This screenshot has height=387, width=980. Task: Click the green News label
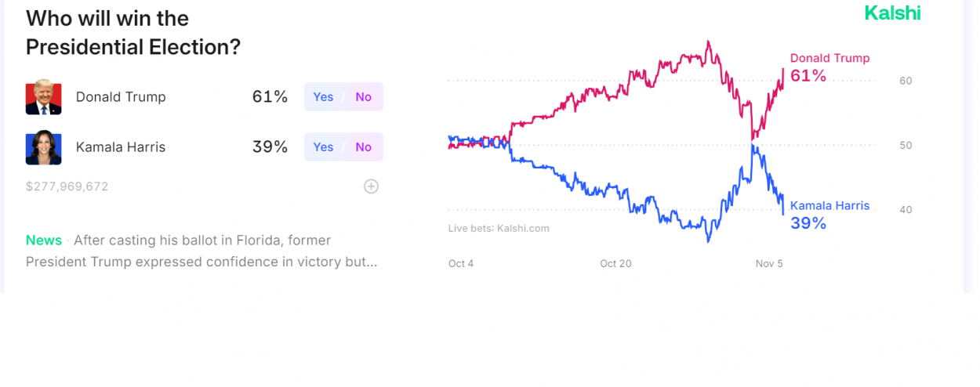coord(43,241)
